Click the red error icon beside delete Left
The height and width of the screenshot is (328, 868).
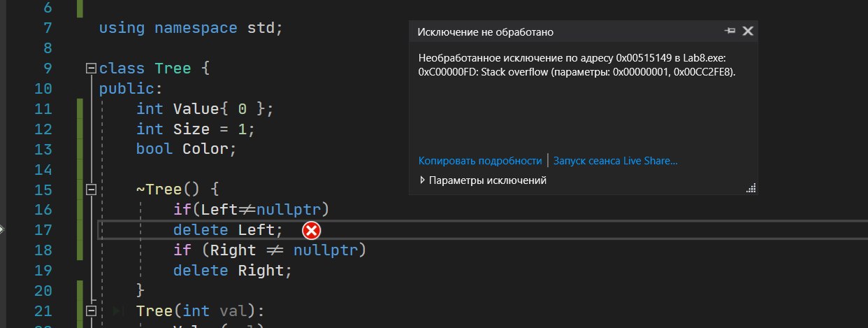(x=311, y=230)
